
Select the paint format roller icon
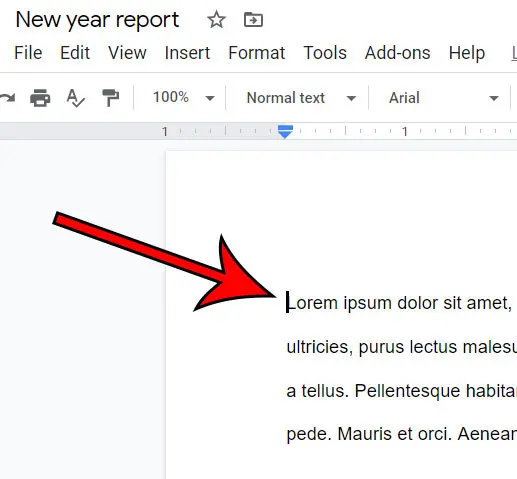[111, 98]
